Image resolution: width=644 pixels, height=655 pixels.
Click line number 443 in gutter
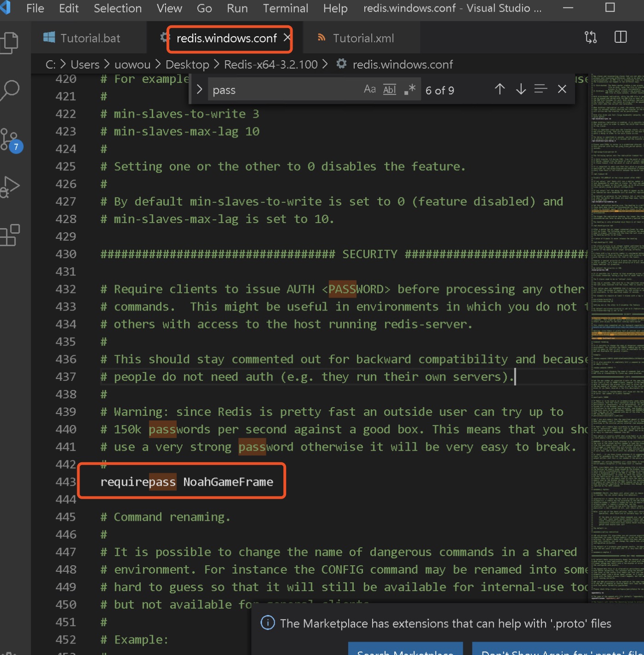pyautogui.click(x=66, y=482)
